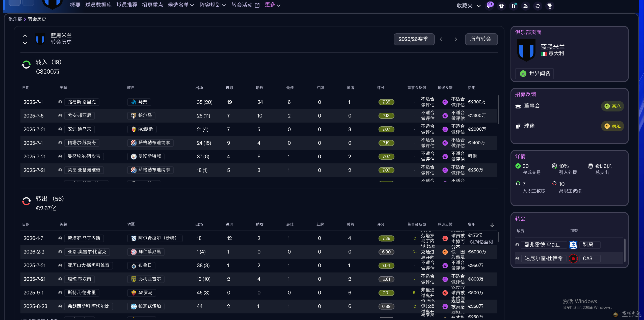Viewport: 644px width, 320px height.
Task: Click the Al-Hilal crest next to 阿尔希拉尔
Action: pos(134,238)
